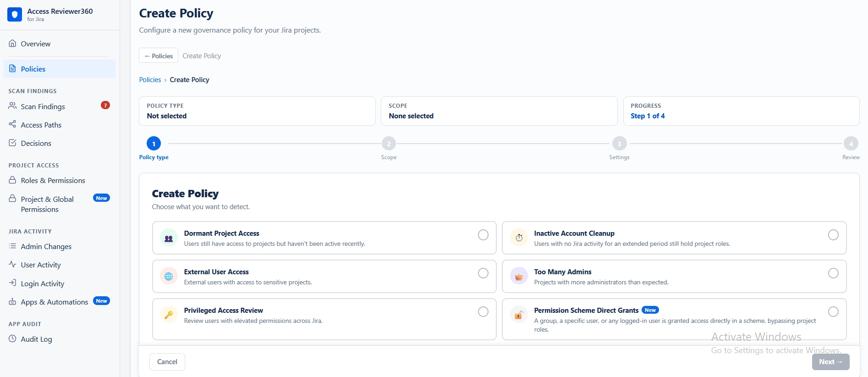Click the External User Access globe icon
Viewport: 868px width, 377px height.
pos(169,277)
